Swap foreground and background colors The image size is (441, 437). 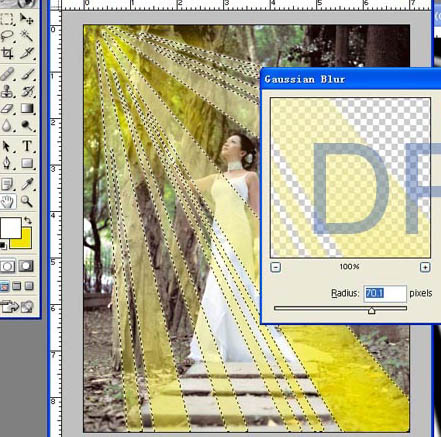28,220
